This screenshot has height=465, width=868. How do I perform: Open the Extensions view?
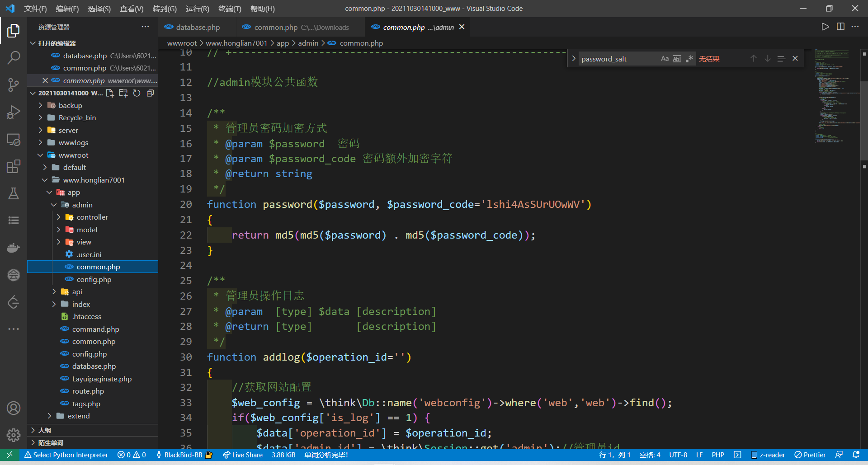pyautogui.click(x=14, y=166)
